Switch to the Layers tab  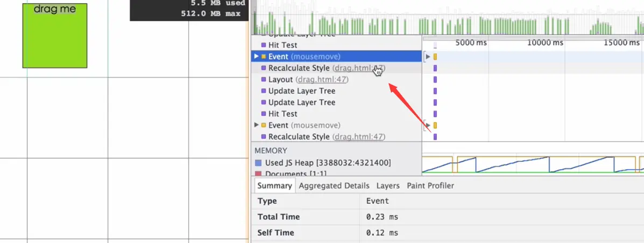(x=388, y=185)
